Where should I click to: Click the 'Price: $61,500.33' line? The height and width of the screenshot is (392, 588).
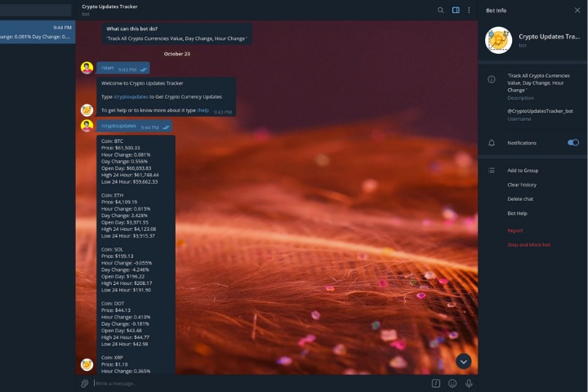click(x=120, y=148)
